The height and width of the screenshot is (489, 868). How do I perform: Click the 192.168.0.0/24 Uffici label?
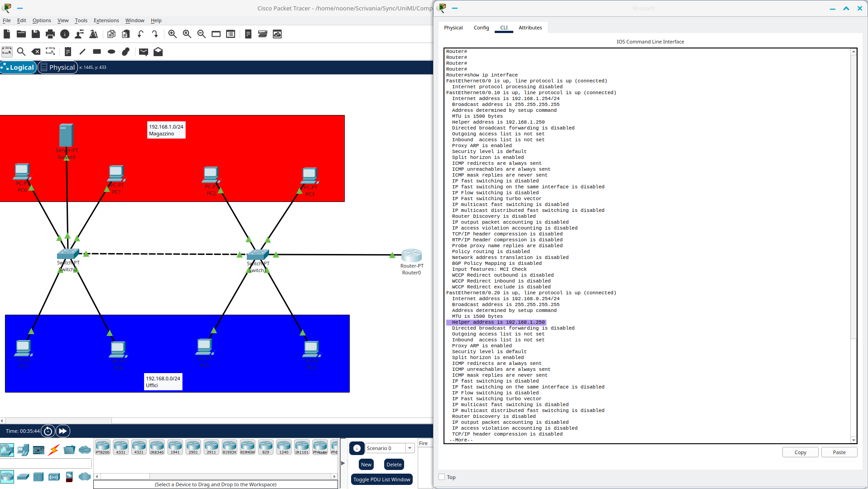(x=163, y=382)
